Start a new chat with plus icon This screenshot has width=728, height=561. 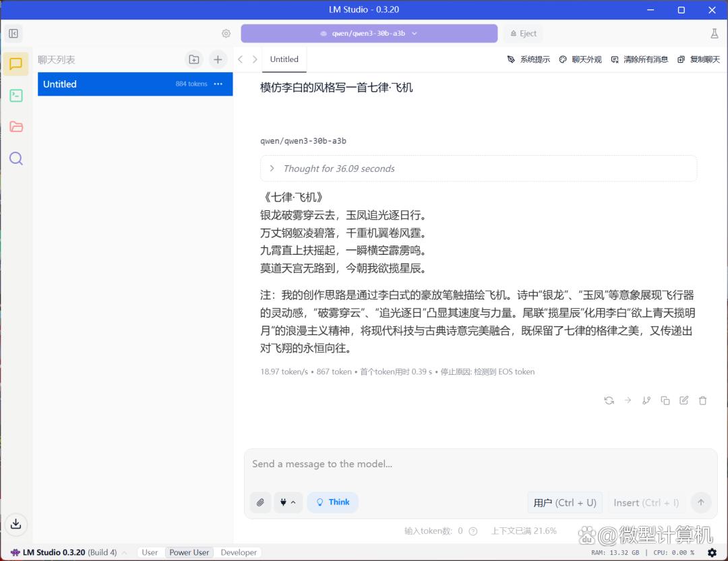point(218,59)
